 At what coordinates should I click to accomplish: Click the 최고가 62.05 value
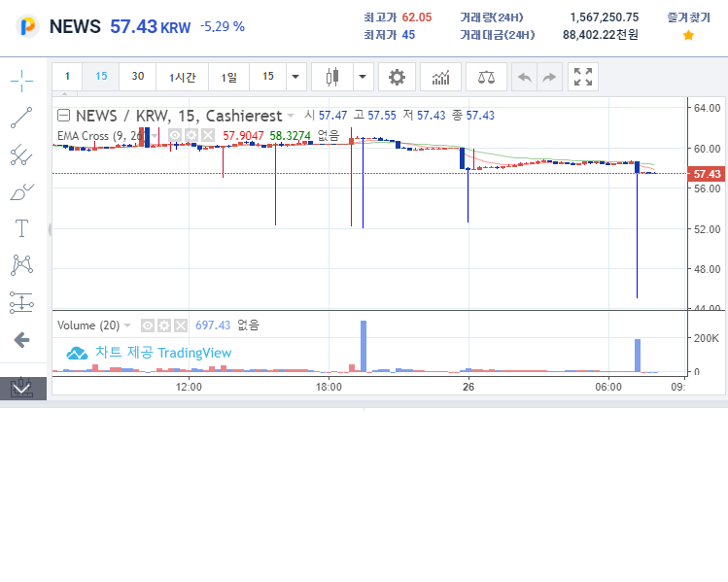tap(416, 17)
